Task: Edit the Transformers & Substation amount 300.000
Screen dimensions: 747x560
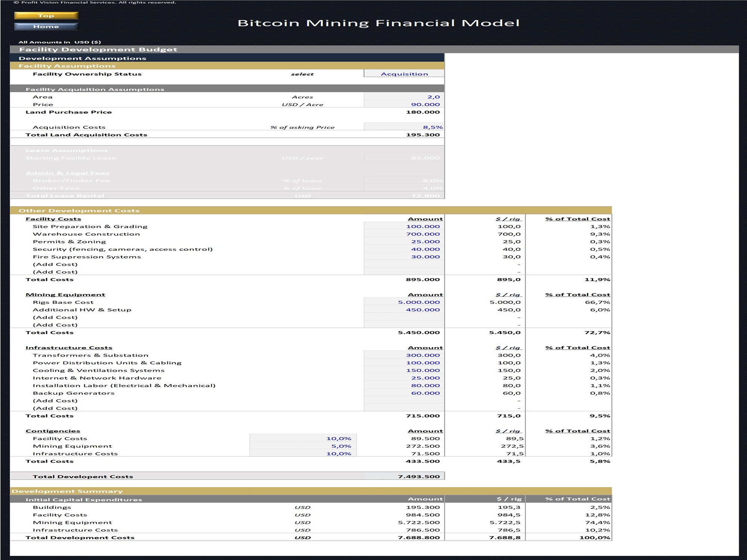Action: [x=403, y=355]
